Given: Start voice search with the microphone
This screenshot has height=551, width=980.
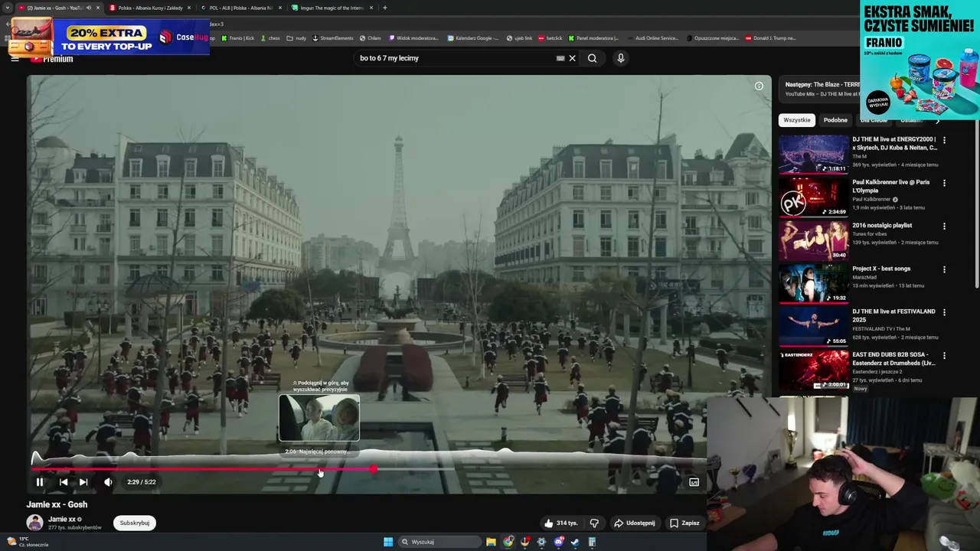Looking at the screenshot, I should (621, 58).
